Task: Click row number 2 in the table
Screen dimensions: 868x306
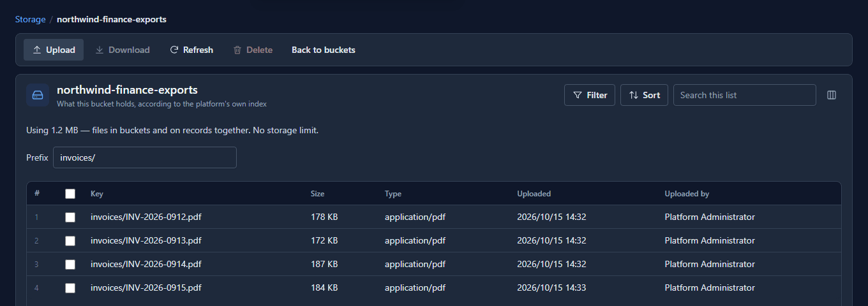Action: [36, 240]
